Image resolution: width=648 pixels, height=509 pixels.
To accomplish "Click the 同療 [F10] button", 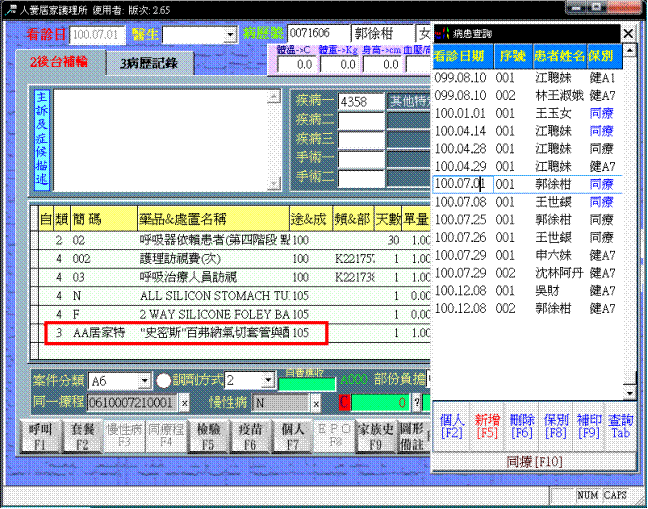I will [x=533, y=461].
